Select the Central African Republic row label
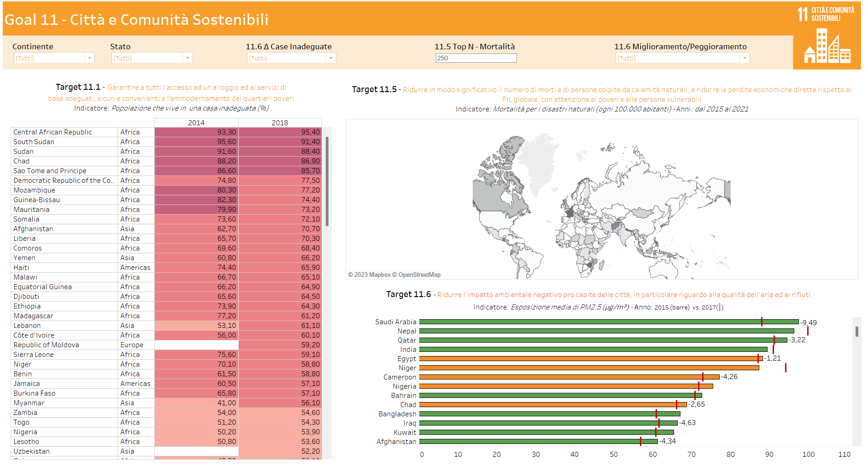This screenshot has width=868, height=467. [53, 132]
